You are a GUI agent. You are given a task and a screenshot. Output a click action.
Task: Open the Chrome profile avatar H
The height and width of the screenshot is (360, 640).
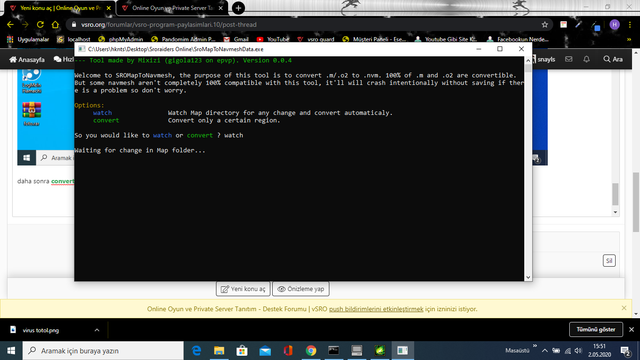tap(614, 24)
